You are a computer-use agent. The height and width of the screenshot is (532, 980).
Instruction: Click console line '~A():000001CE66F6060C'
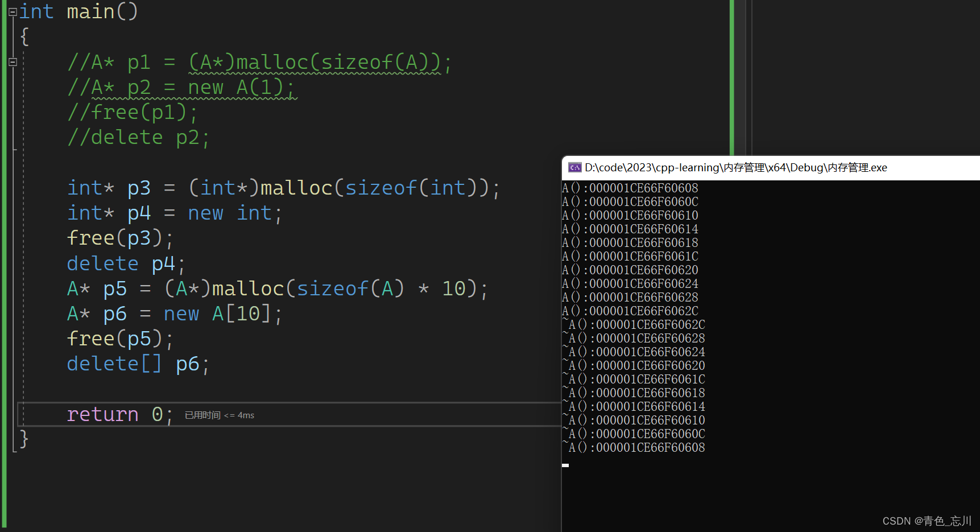click(634, 434)
